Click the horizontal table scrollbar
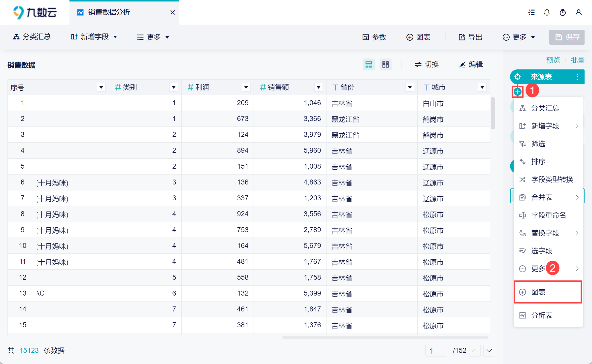 pyautogui.click(x=385, y=337)
